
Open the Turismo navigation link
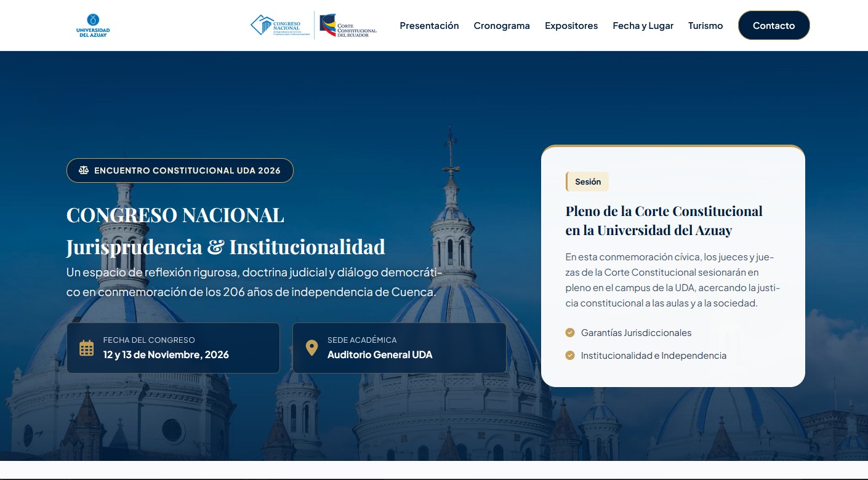click(705, 26)
